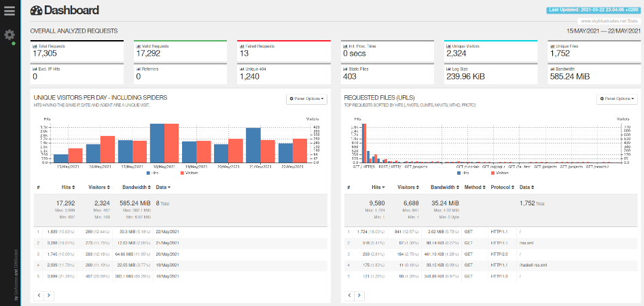
Task: Click the Overall Analyzed Requests heading
Action: (x=74, y=31)
